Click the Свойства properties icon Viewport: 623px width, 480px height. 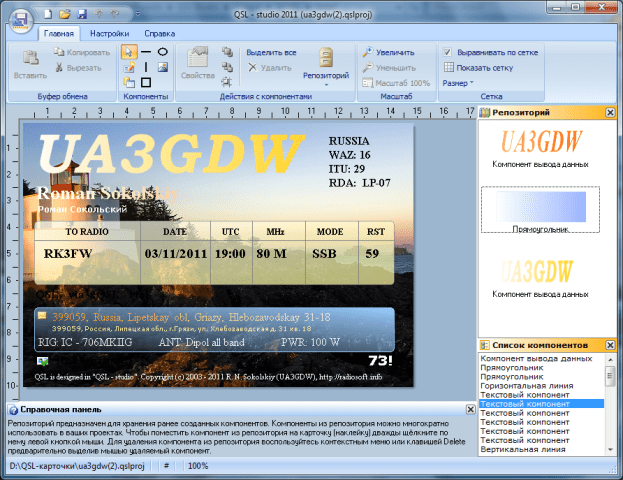pyautogui.click(x=197, y=57)
